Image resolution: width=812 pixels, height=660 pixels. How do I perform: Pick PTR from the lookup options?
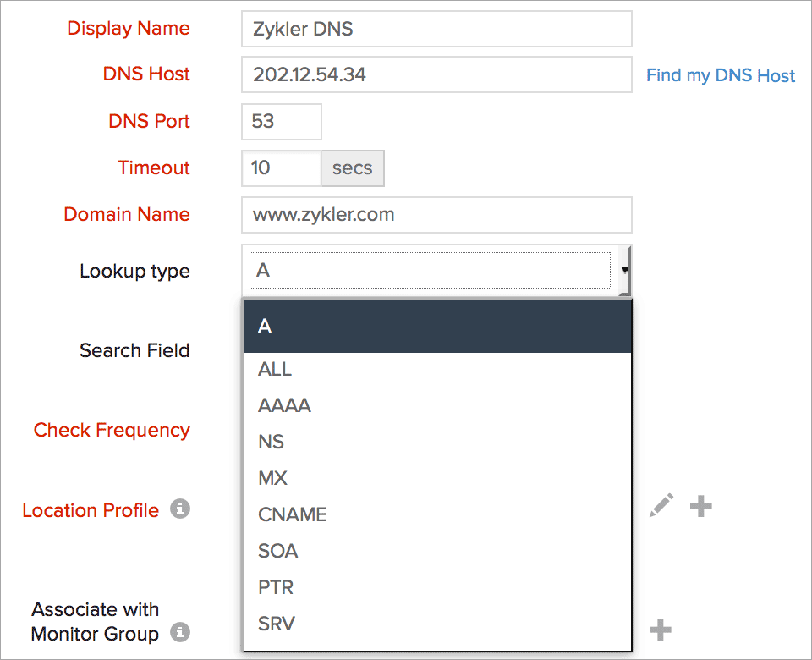tap(274, 587)
